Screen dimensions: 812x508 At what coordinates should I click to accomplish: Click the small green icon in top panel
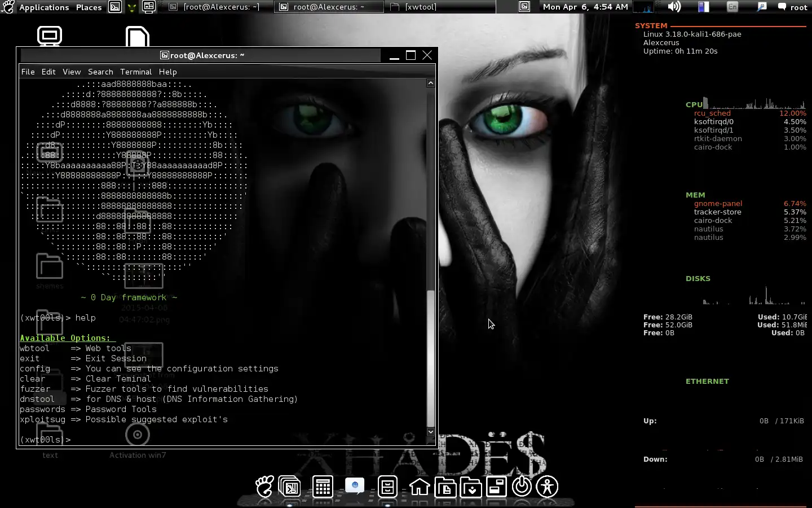click(131, 7)
